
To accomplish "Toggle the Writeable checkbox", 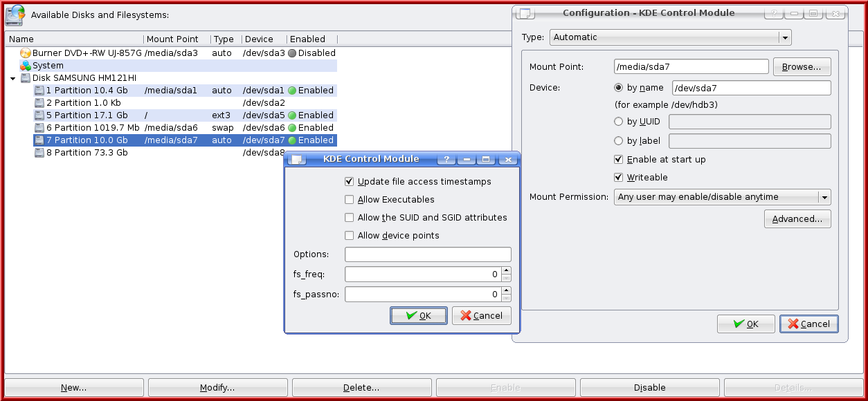I will (620, 178).
